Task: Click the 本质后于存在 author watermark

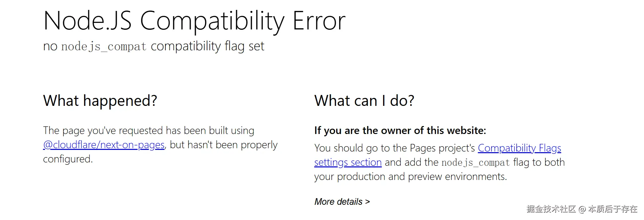Action: [x=613, y=209]
